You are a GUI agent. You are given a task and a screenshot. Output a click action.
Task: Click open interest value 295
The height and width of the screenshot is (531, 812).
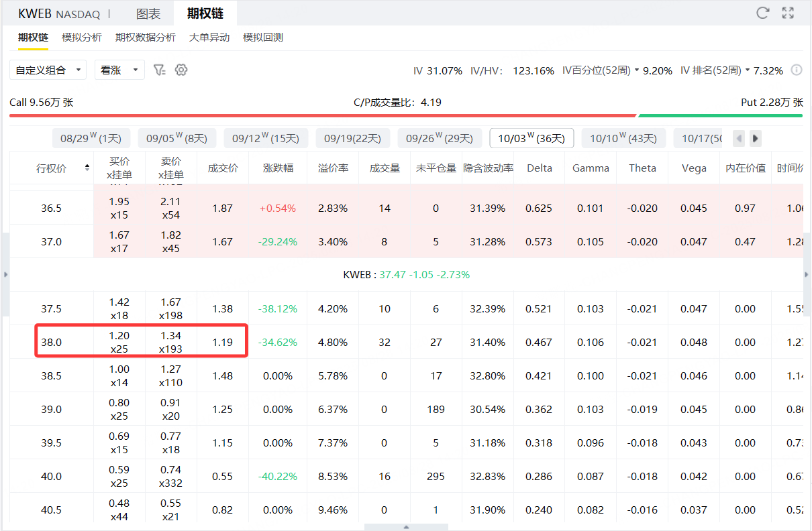[436, 476]
